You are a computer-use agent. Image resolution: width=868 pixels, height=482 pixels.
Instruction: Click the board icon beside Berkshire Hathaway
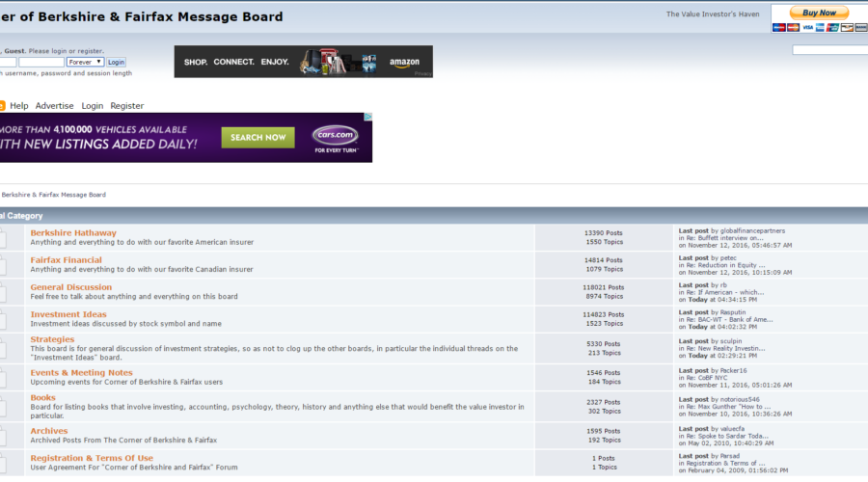(3, 238)
